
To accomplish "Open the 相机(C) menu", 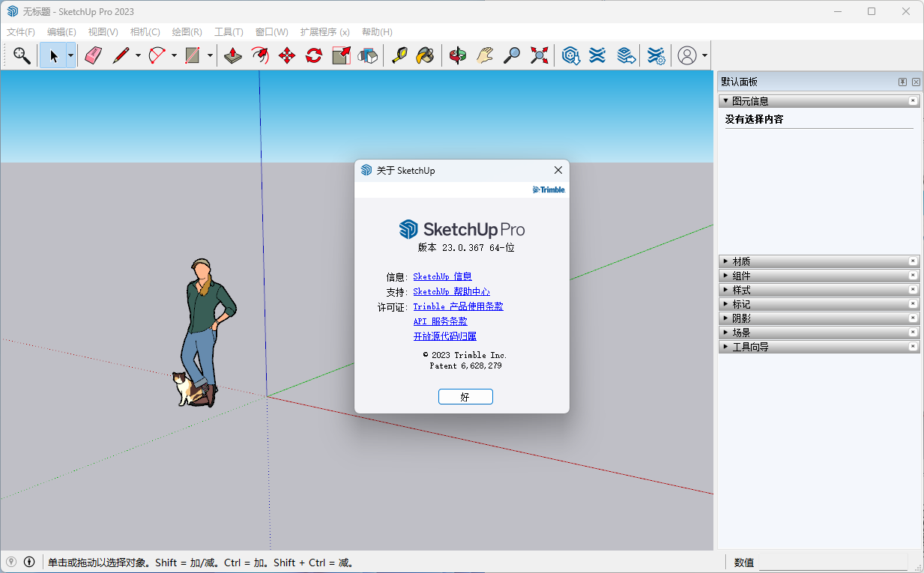I will click(x=145, y=32).
